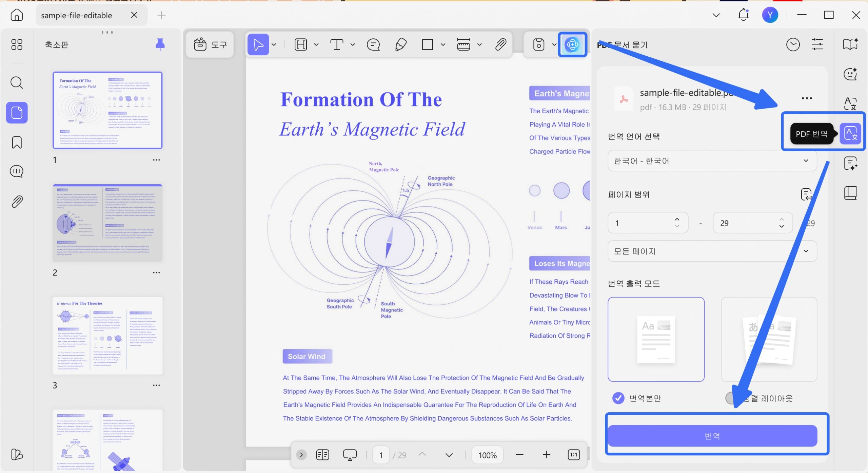Open the 도구 tools menu
Screen dimensions: 868x473
[x=210, y=44]
